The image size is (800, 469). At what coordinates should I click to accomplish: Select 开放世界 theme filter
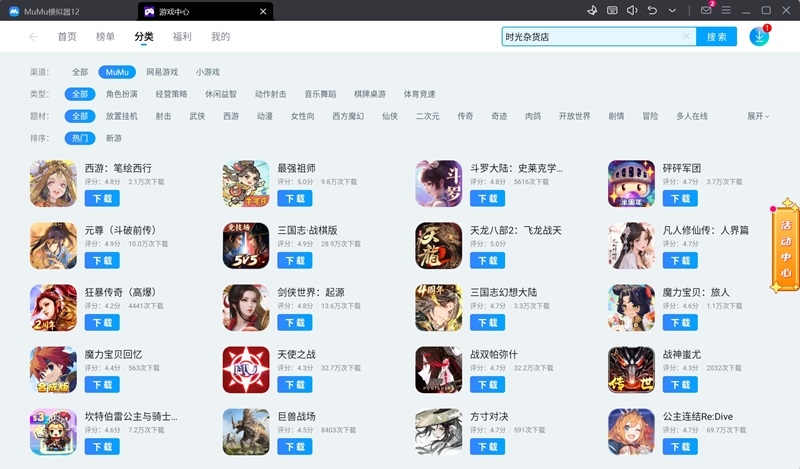click(574, 116)
